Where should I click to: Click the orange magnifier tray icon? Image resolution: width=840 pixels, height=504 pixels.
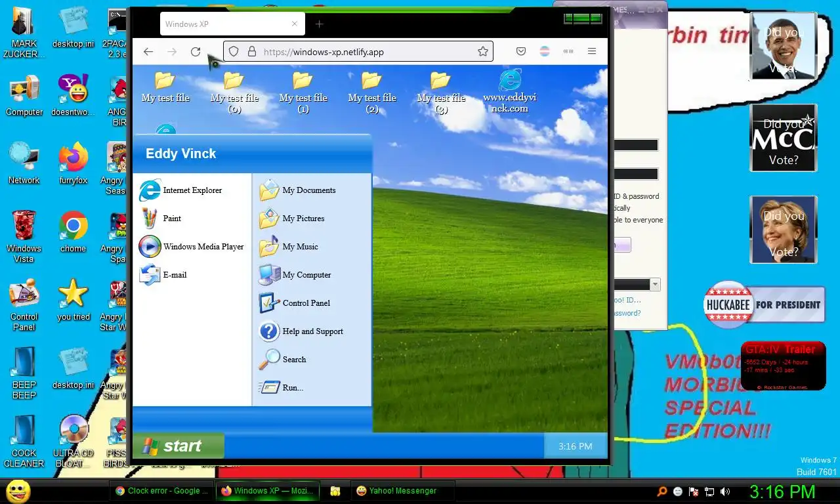(662, 492)
